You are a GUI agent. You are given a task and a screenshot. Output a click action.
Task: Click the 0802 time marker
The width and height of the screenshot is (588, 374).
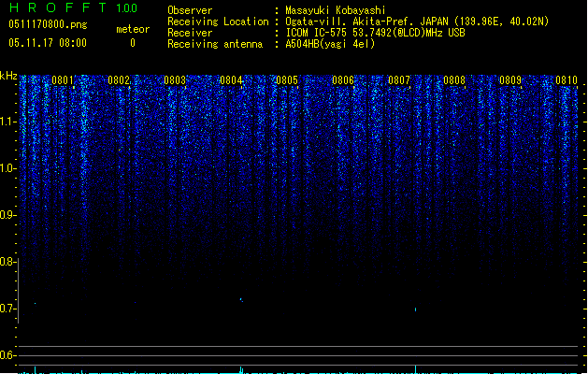click(x=119, y=80)
